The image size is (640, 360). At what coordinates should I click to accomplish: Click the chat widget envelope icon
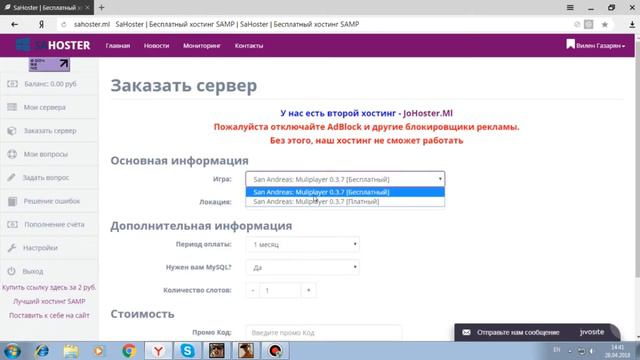[466, 332]
